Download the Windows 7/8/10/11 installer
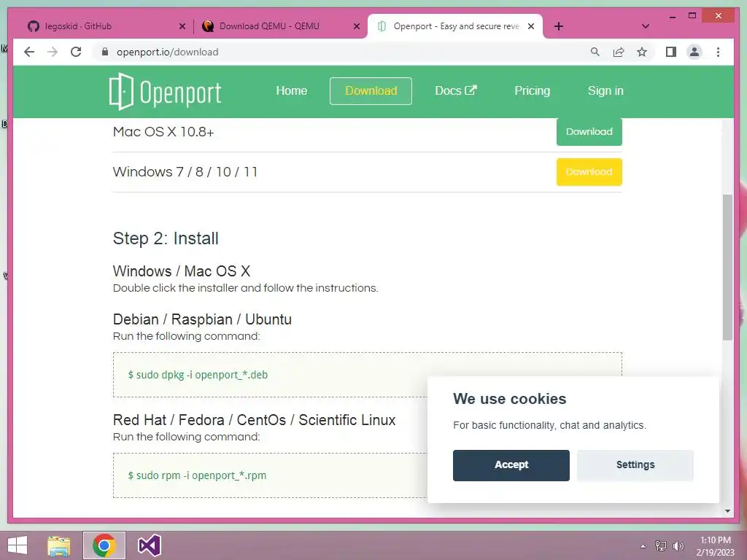 click(x=589, y=172)
